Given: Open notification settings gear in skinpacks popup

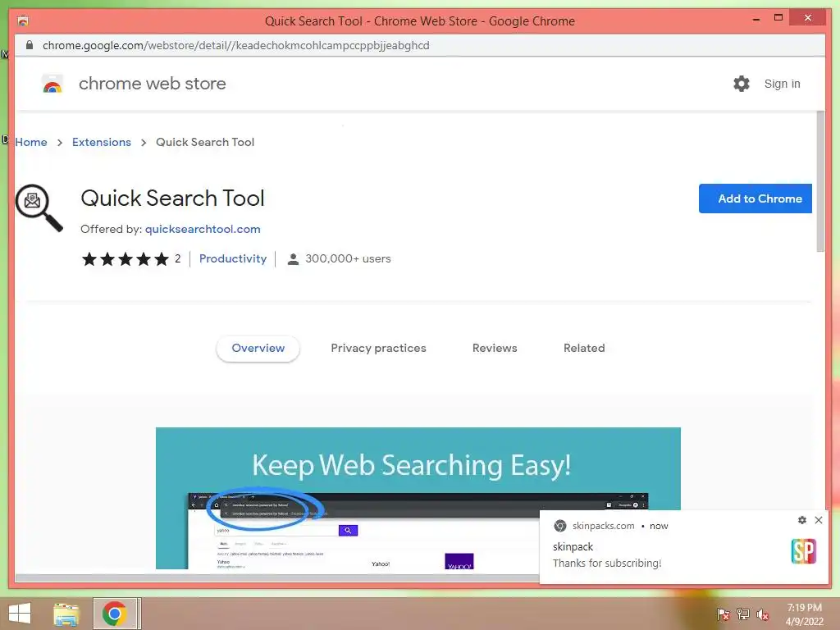Looking at the screenshot, I should 802,519.
